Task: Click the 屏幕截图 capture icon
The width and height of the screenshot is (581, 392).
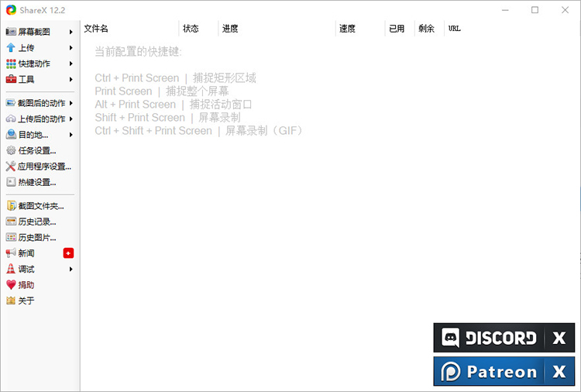Action: [11, 32]
